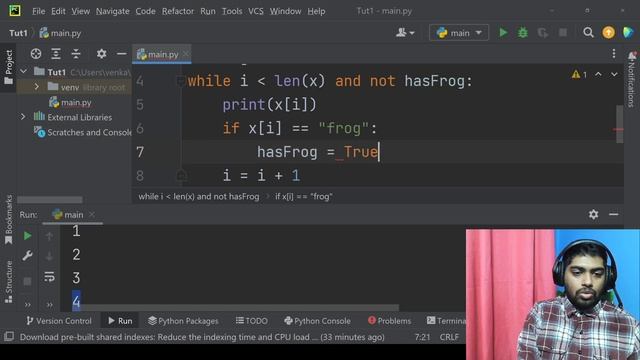Click the CRLF line separator indicator
The width and height of the screenshot is (640, 360).
pyautogui.click(x=449, y=337)
